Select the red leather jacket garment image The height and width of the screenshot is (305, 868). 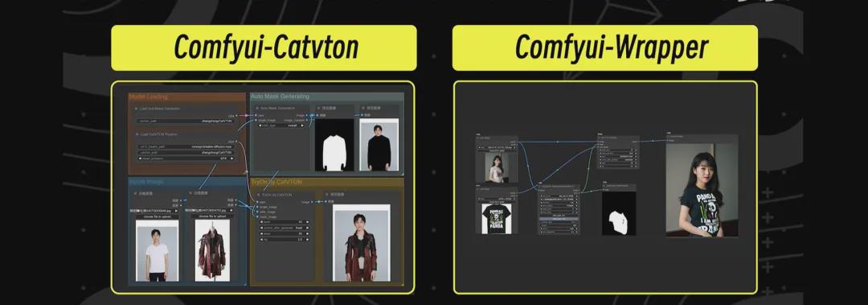click(212, 250)
